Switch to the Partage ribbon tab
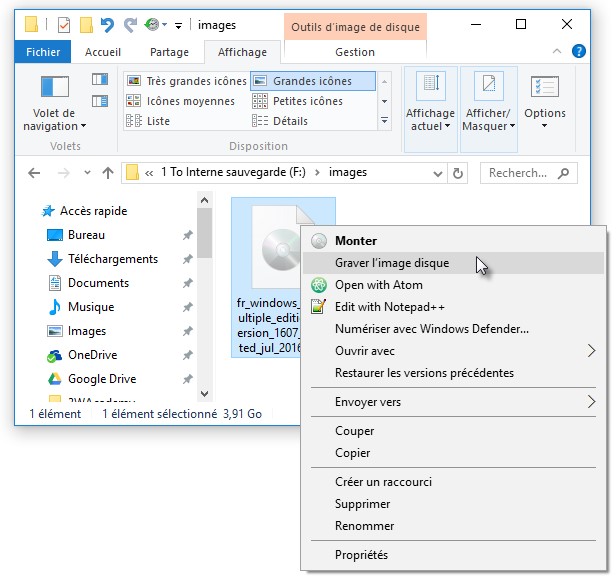Screen dimensions: 616x581 [x=169, y=52]
